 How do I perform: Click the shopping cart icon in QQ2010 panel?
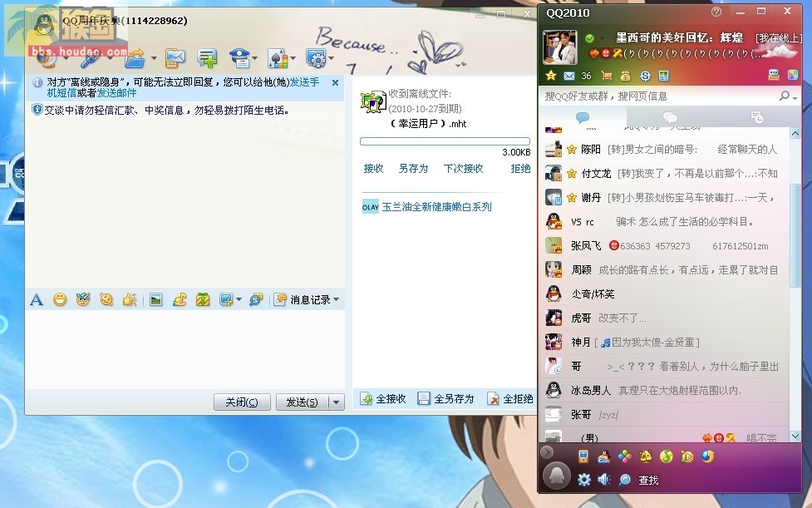coord(607,76)
